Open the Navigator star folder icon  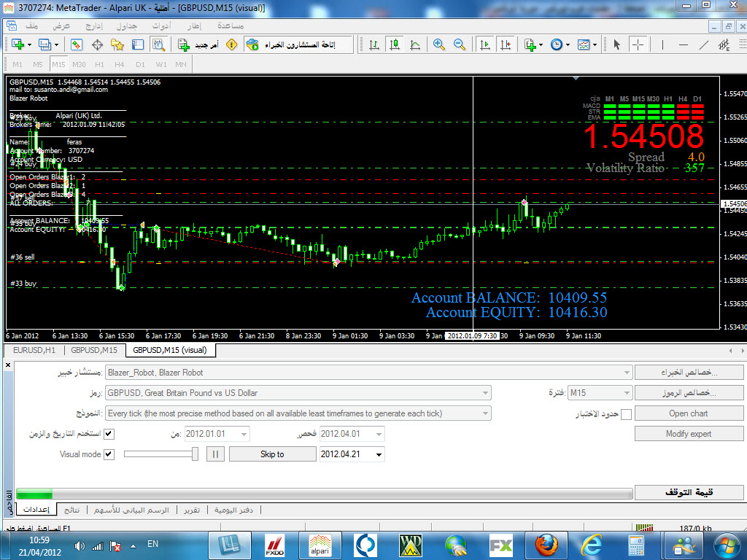pyautogui.click(x=117, y=44)
